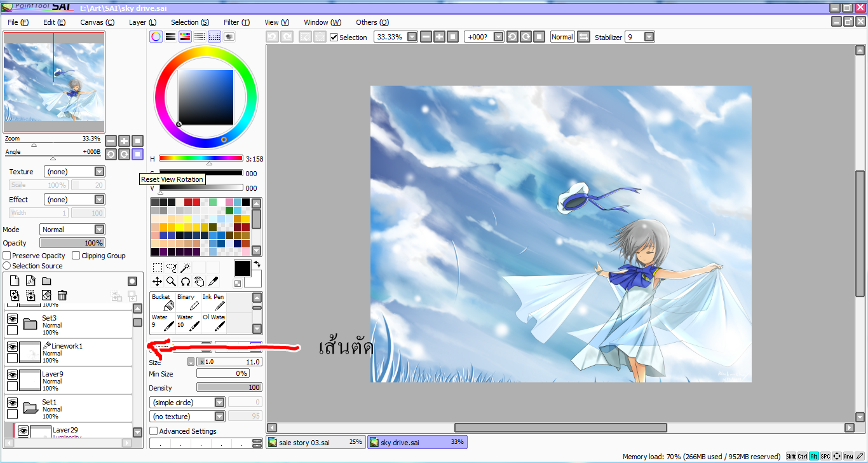The image size is (868, 463).
Task: Zoom out using navigator minus button
Action: pyautogui.click(x=111, y=141)
